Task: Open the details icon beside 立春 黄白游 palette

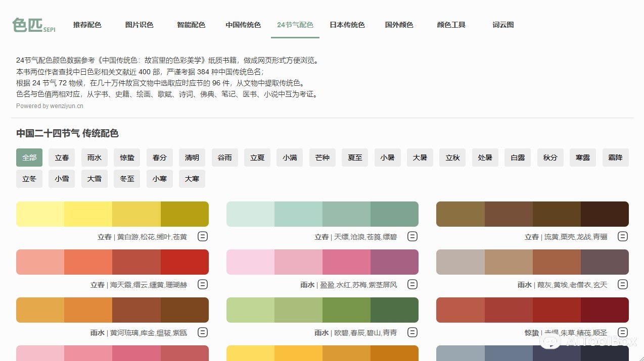Action: (x=202, y=236)
